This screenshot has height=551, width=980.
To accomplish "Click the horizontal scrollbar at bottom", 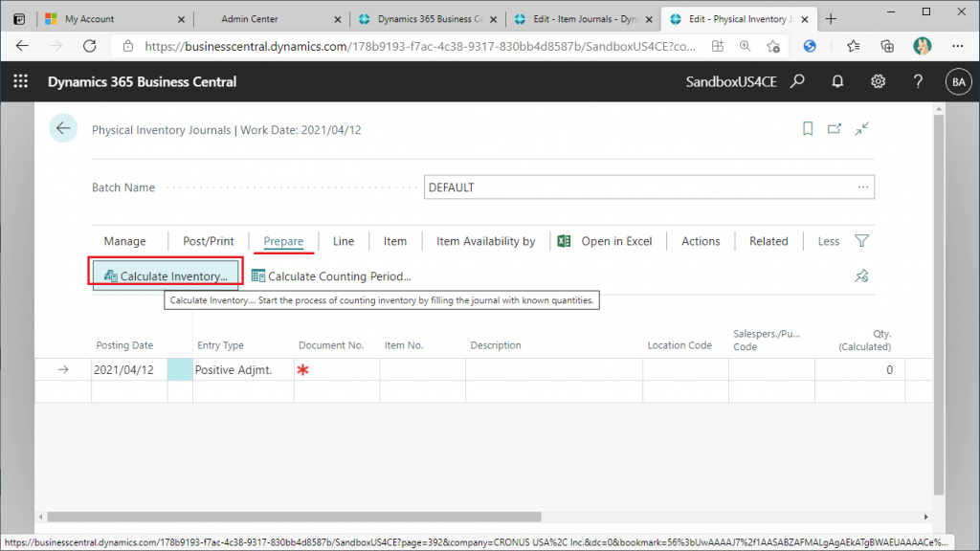I will pos(295,517).
